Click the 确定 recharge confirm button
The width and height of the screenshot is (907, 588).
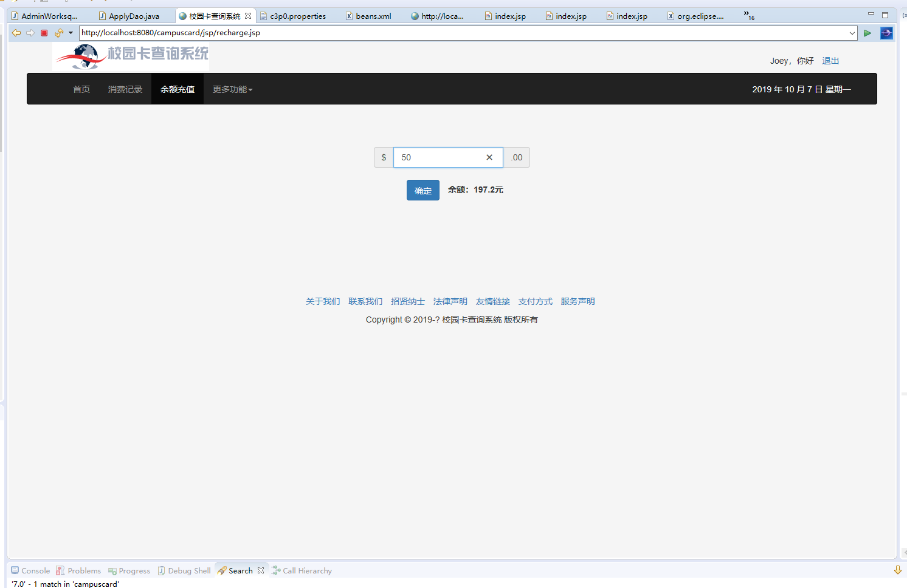pos(422,190)
